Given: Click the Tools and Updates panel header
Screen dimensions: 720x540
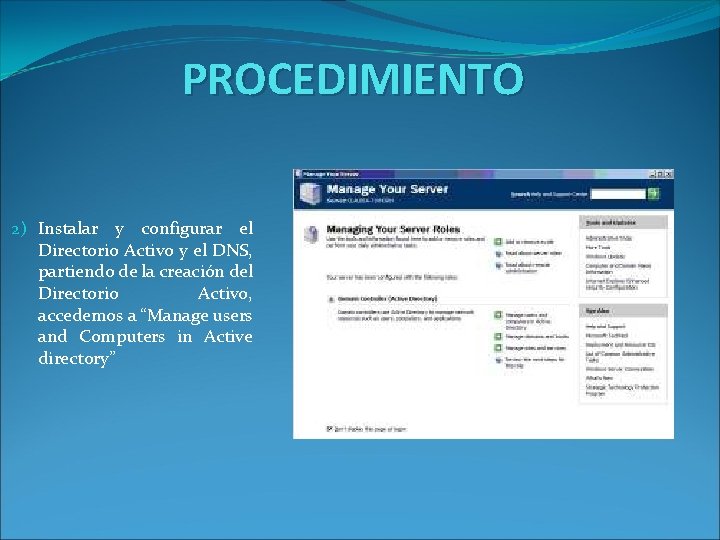Looking at the screenshot, I should (x=623, y=223).
